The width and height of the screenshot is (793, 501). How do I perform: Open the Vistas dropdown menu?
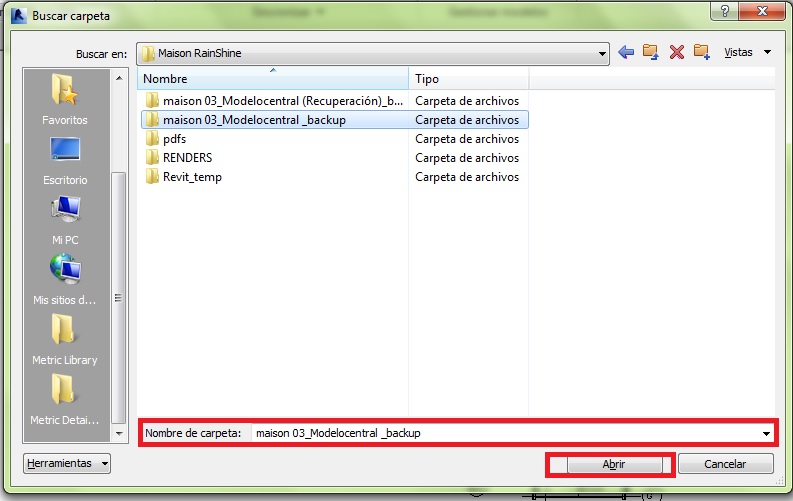pyautogui.click(x=745, y=52)
